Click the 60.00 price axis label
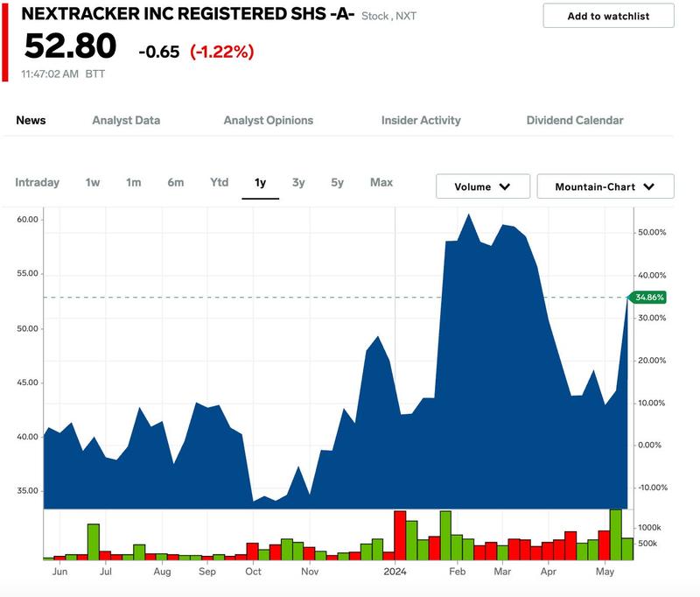The image size is (700, 597). pos(28,219)
